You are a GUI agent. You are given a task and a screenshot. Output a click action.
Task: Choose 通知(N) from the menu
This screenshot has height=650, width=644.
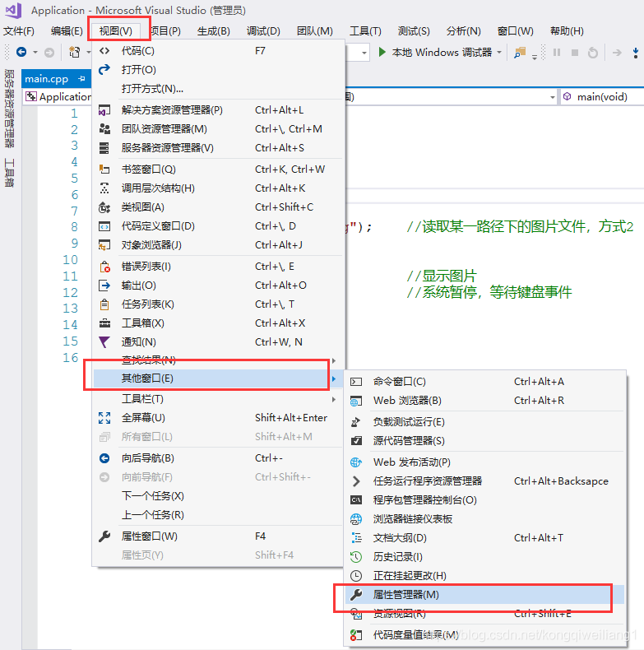click(219, 342)
